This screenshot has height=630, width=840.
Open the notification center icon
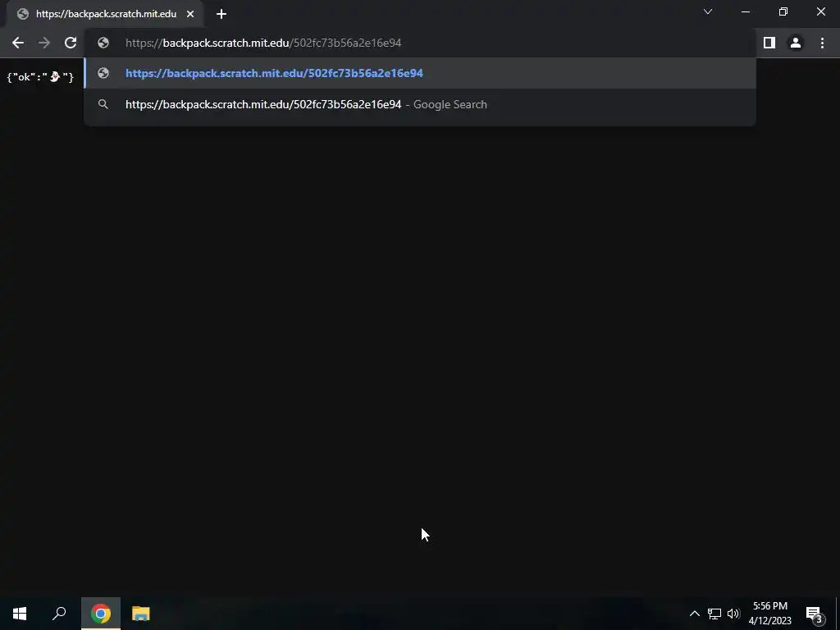coord(815,614)
